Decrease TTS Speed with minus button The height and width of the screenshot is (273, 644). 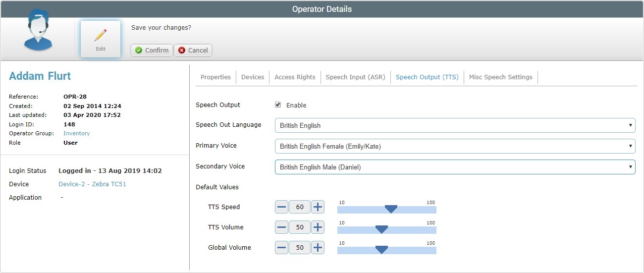pos(281,207)
